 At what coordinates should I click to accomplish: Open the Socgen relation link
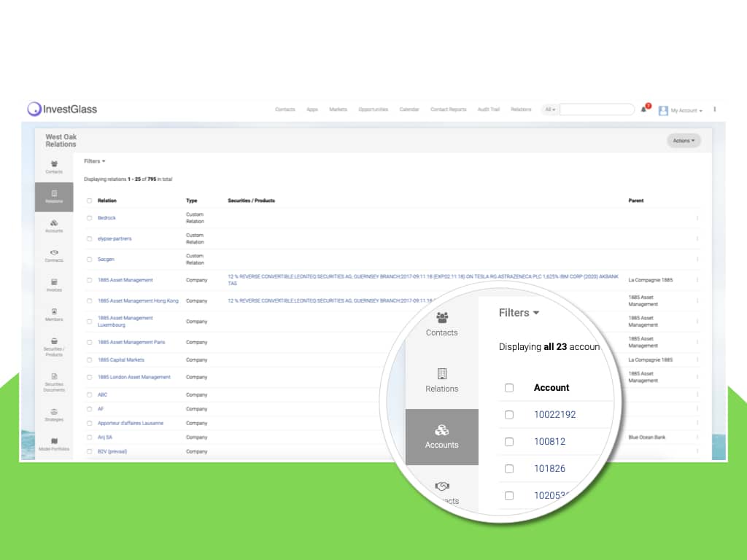[x=106, y=260]
